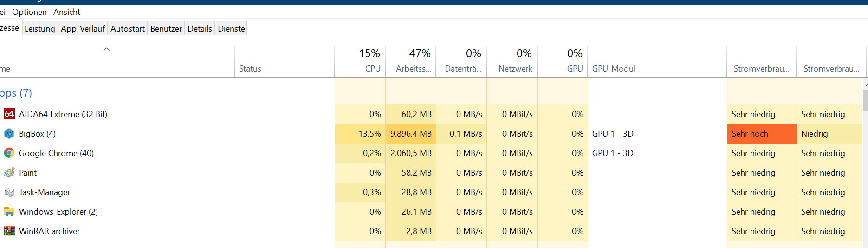Click the Google Chrome icon

tap(9, 153)
